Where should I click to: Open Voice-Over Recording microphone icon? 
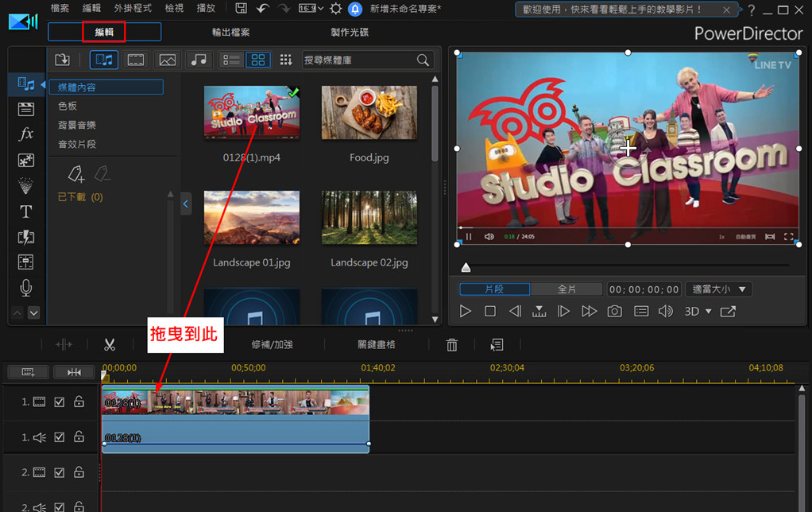pos(26,288)
